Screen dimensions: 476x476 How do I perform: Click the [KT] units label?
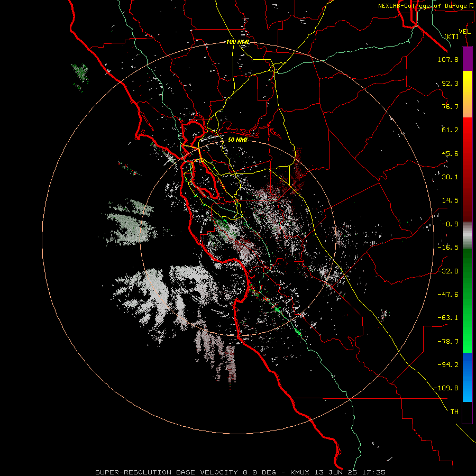coord(452,36)
